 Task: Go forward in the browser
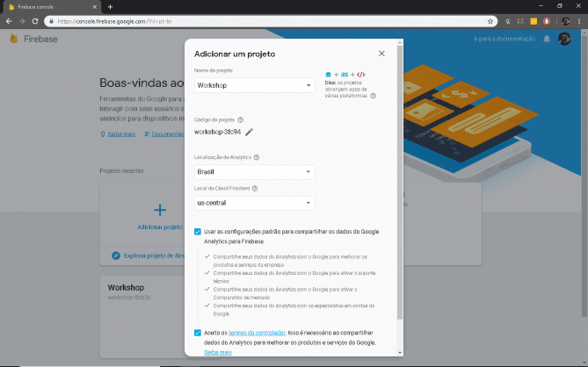click(22, 21)
